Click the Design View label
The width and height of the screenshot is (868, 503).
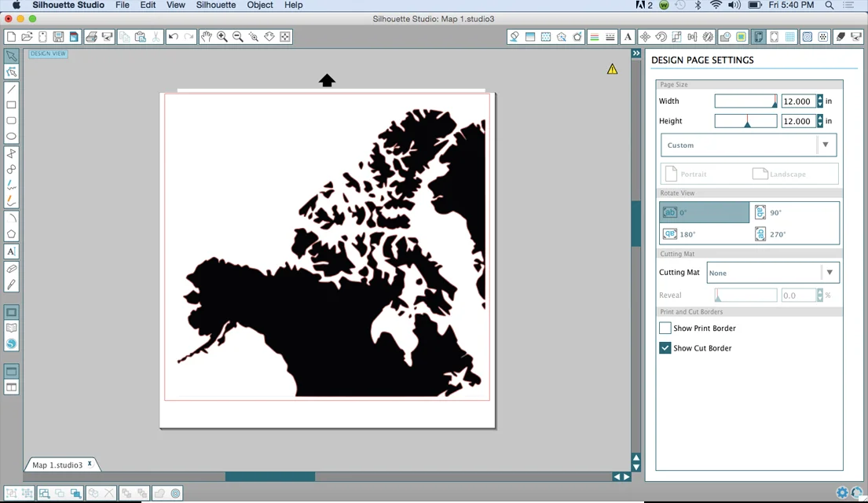[x=48, y=53]
